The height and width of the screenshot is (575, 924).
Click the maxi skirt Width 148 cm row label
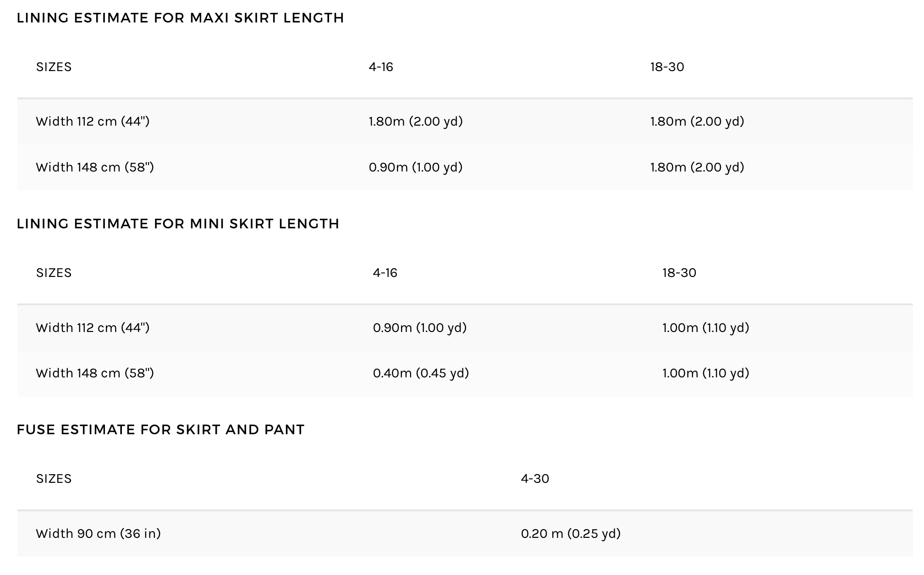pos(95,167)
